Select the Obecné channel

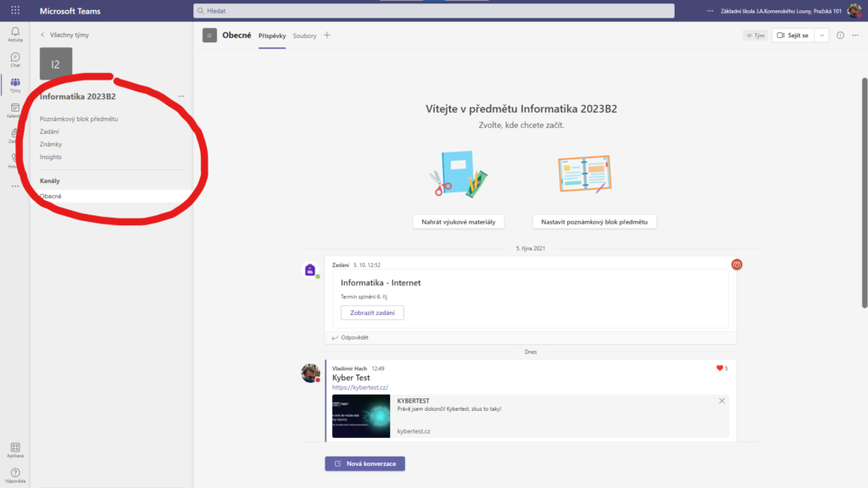click(x=111, y=197)
